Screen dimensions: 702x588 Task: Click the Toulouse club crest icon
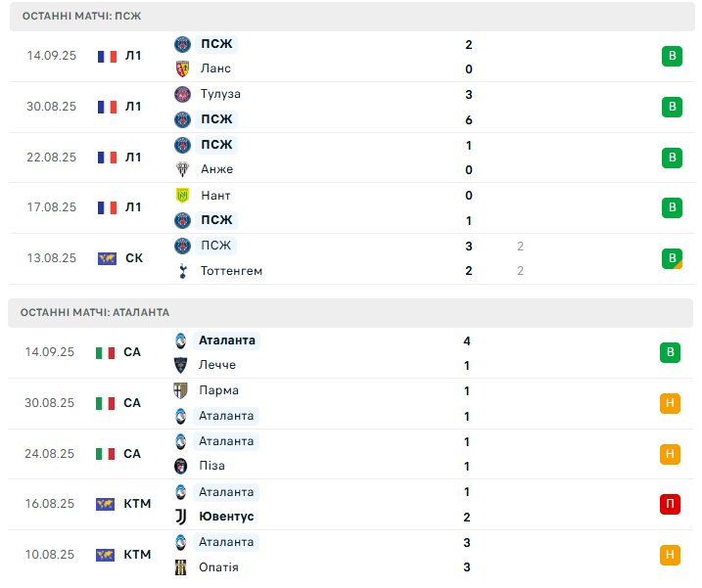[182, 95]
